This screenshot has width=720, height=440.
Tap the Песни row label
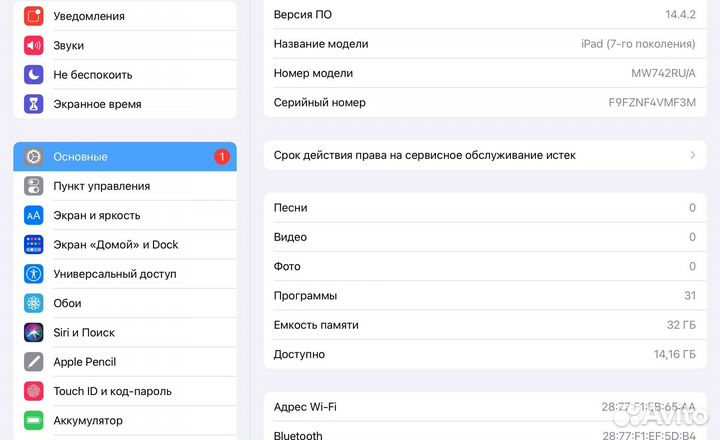(x=290, y=208)
